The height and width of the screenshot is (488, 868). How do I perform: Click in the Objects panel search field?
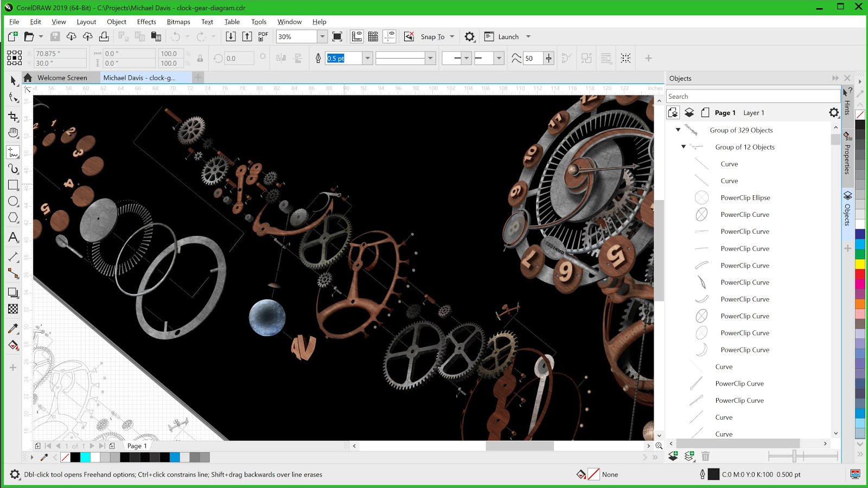(x=751, y=95)
